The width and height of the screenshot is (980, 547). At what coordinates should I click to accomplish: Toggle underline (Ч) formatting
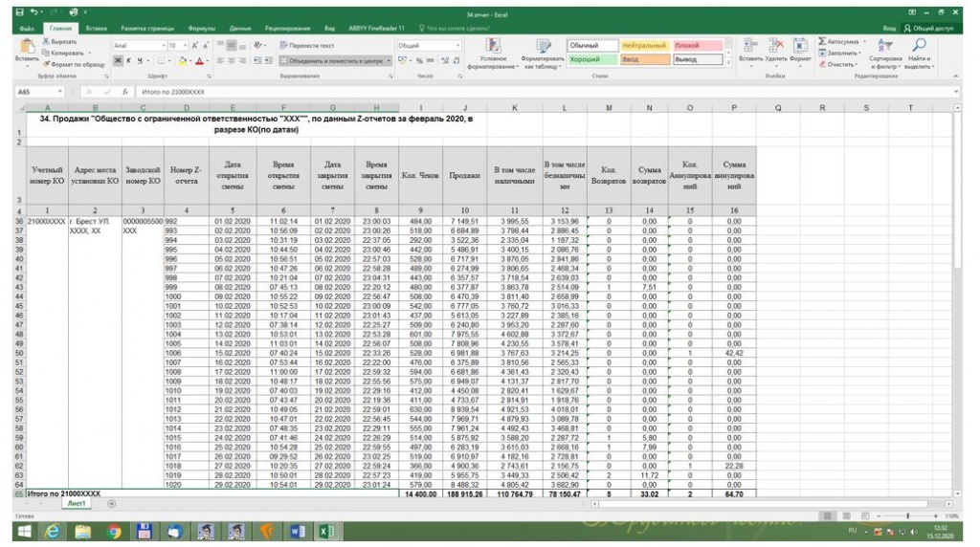click(140, 60)
